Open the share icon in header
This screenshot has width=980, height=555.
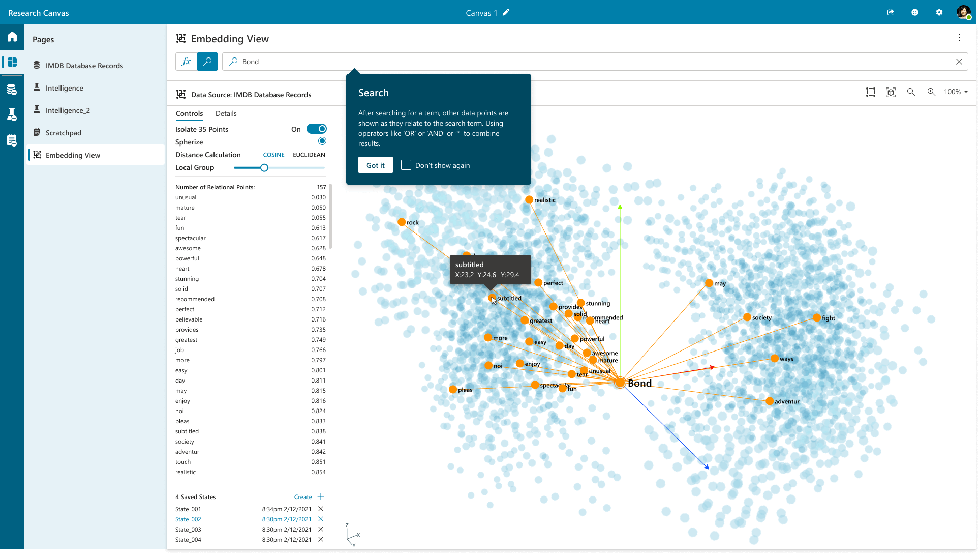(891, 12)
